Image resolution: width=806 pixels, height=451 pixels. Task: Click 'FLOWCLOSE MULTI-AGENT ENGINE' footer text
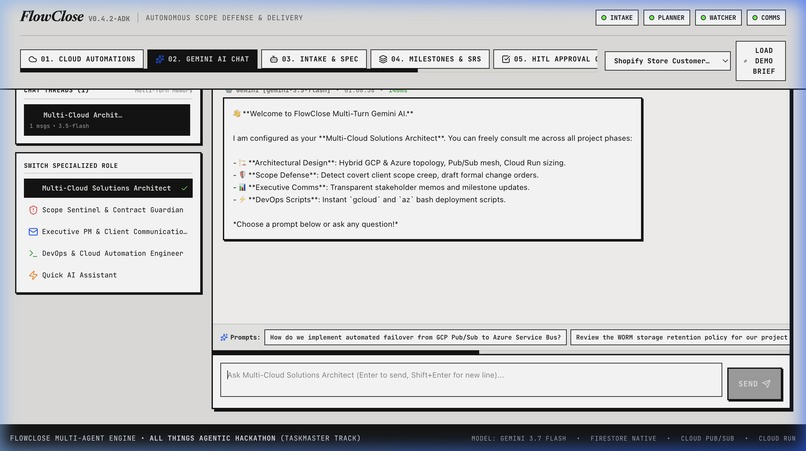click(x=72, y=439)
